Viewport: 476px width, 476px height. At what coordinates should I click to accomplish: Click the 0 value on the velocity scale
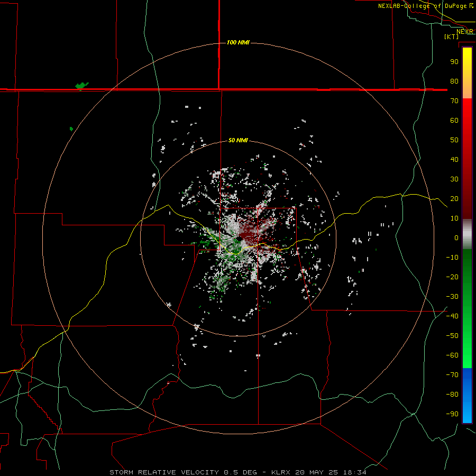[456, 238]
